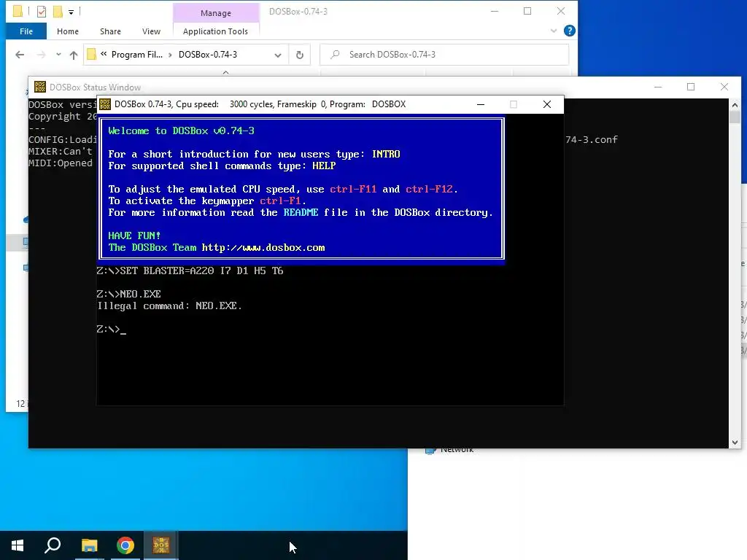The width and height of the screenshot is (747, 560).
Task: Minimize the DOSBox Status Window
Action: (658, 87)
